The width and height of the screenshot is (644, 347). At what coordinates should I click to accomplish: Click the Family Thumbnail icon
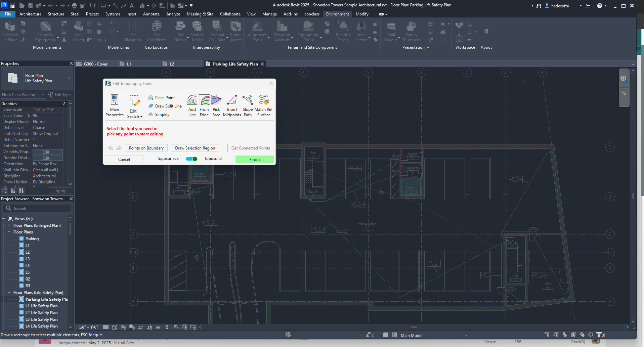(x=412, y=26)
